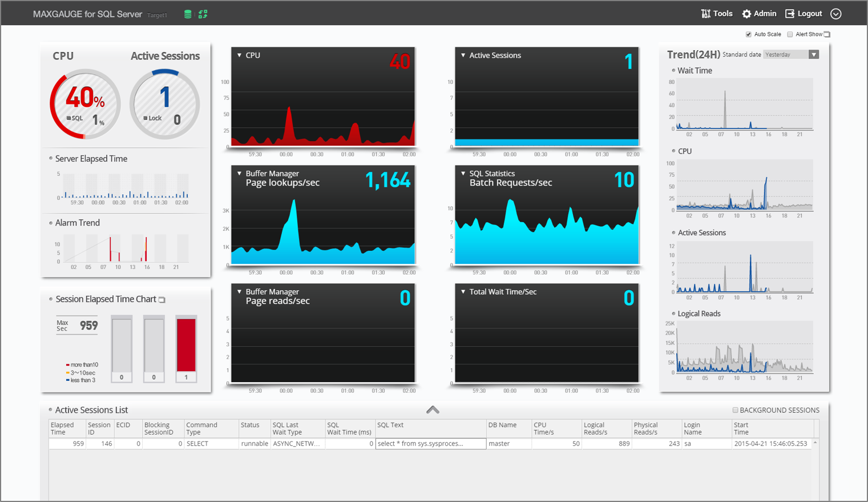868x502 pixels.
Task: Click the Admin gear icon
Action: coord(746,14)
